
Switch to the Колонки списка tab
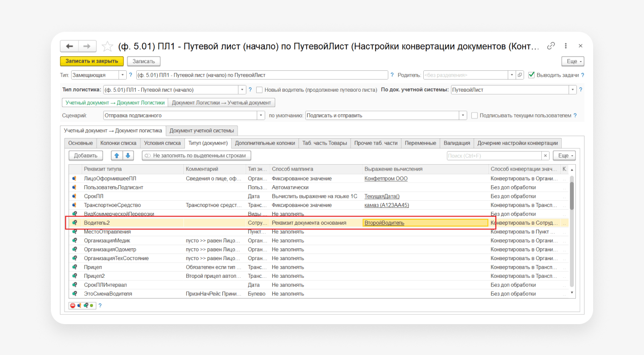119,143
